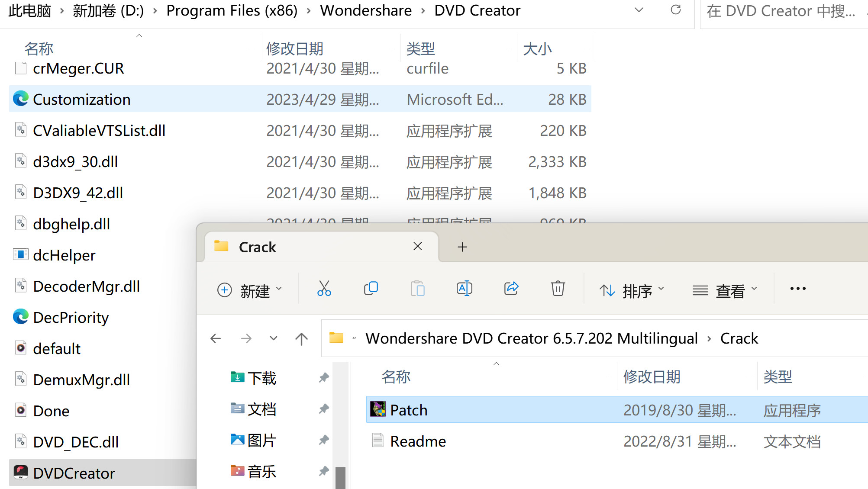Click the Readme text file icon
This screenshot has height=489, width=868.
[x=378, y=441]
